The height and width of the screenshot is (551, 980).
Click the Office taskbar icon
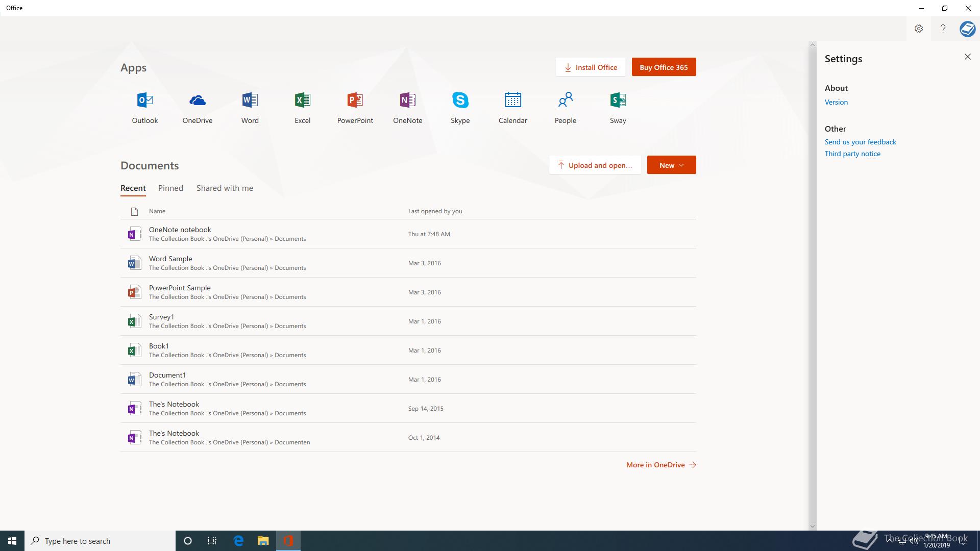point(288,541)
